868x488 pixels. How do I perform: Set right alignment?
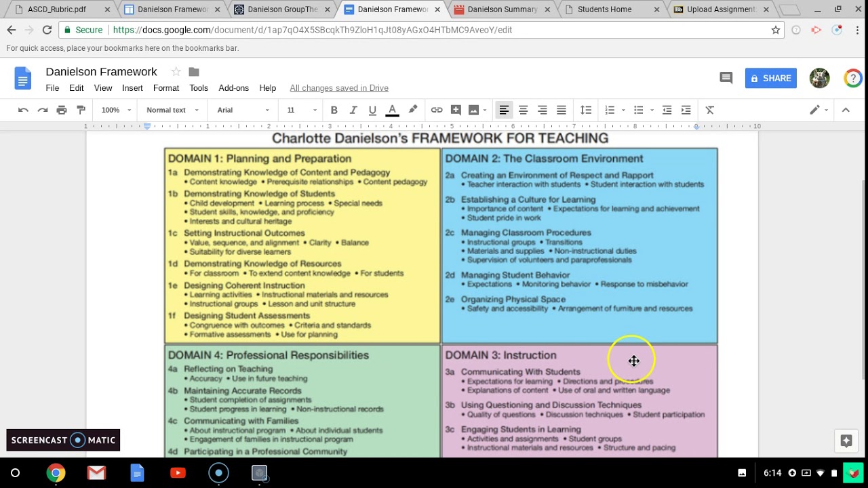click(x=542, y=110)
